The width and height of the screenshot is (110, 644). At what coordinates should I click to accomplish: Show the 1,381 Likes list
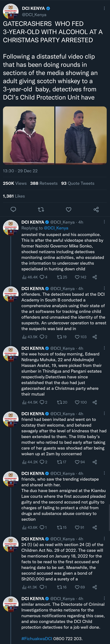[14, 196]
